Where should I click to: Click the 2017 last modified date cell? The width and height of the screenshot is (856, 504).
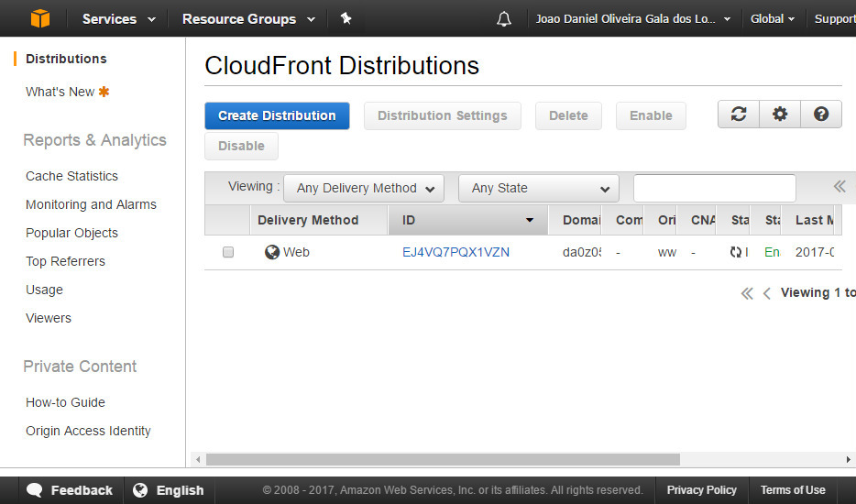click(815, 252)
